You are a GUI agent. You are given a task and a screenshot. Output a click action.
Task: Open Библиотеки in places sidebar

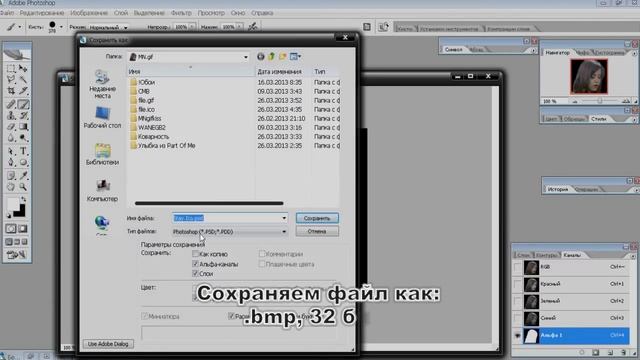102,154
